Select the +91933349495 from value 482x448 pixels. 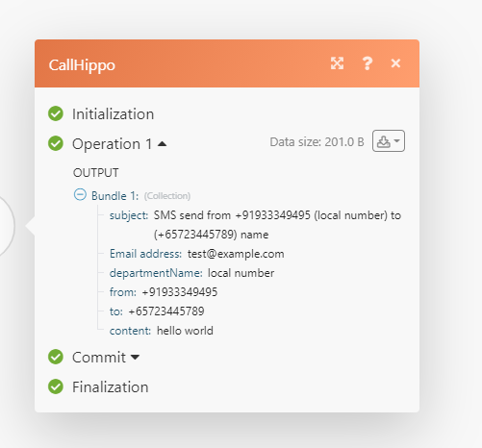(x=180, y=292)
